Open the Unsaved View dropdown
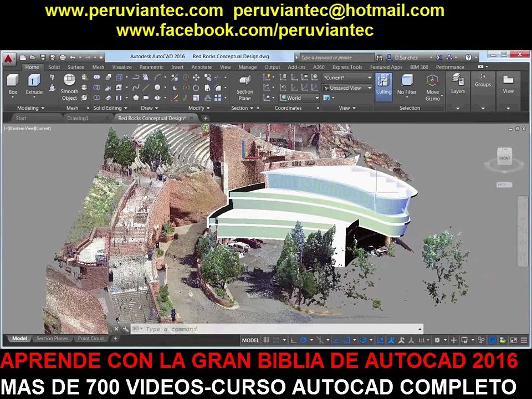 coord(347,88)
